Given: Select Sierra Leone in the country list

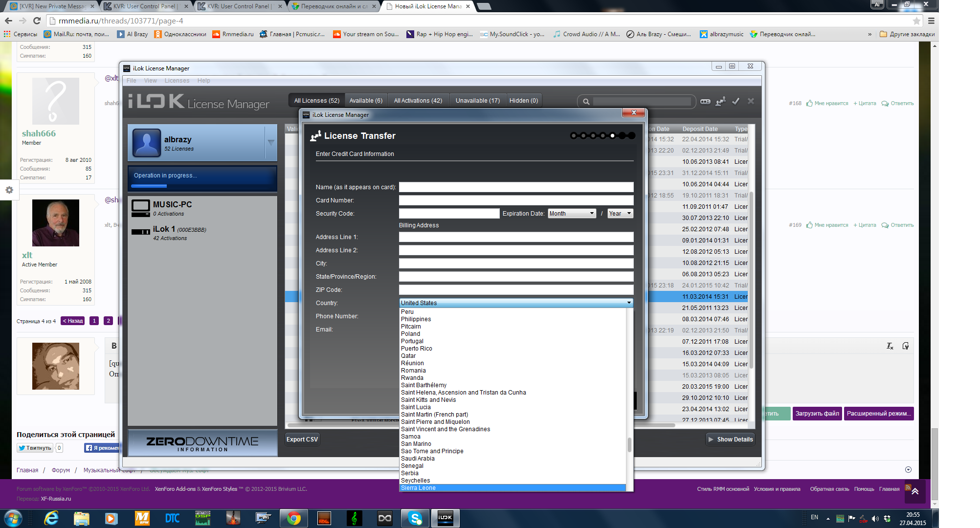Looking at the screenshot, I should (512, 488).
